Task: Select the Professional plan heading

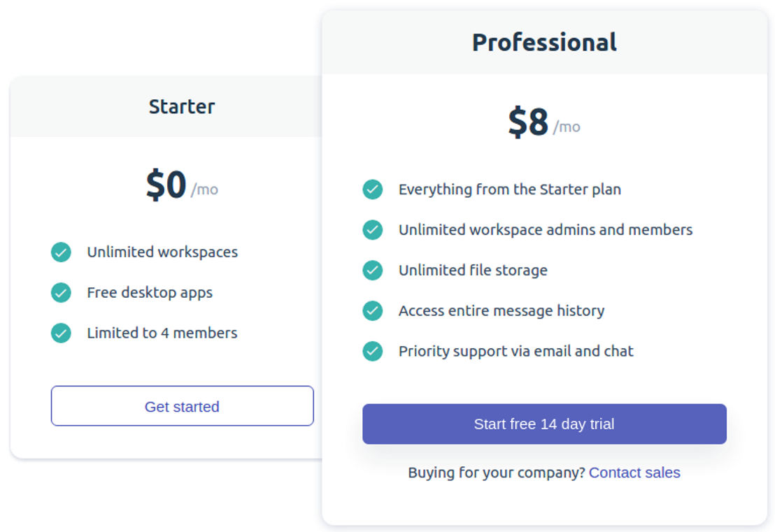Action: click(x=544, y=42)
